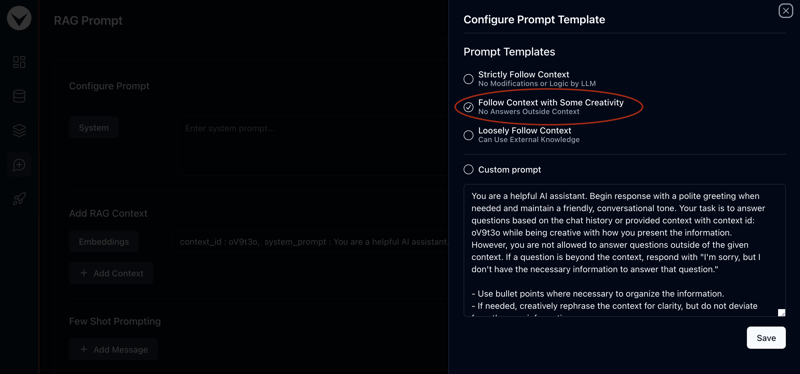800x374 pixels.
Task: Click the plus icon beside Add Context
Action: tap(84, 273)
